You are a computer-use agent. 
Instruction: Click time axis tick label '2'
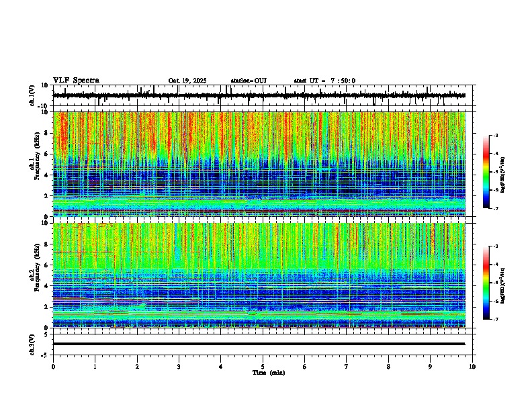point(137,367)
